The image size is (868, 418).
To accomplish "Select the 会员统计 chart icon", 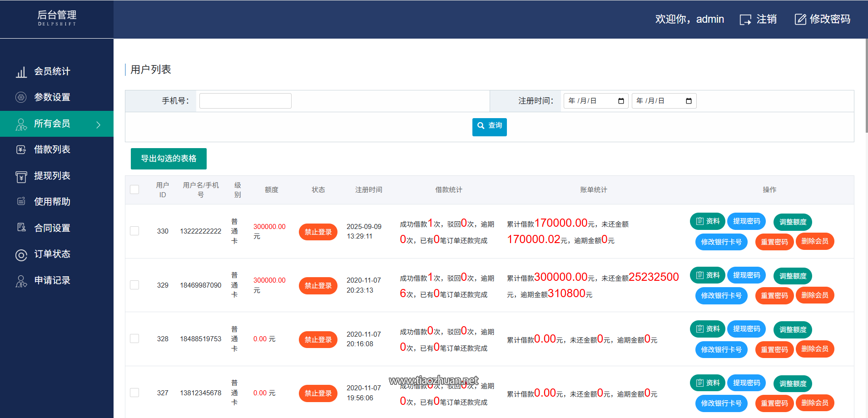I will coord(21,71).
